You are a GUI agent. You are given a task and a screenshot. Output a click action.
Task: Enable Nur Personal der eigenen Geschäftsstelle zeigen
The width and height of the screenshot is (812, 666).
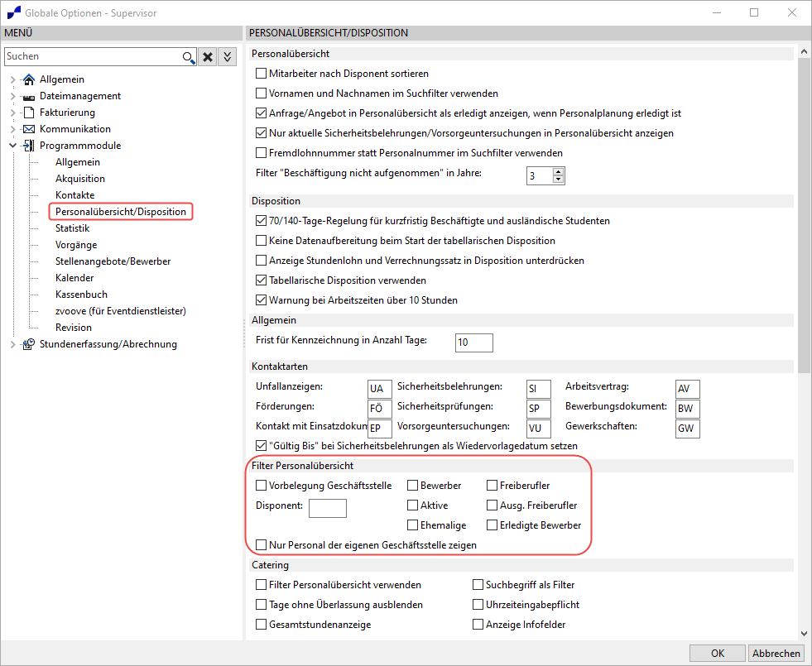261,545
